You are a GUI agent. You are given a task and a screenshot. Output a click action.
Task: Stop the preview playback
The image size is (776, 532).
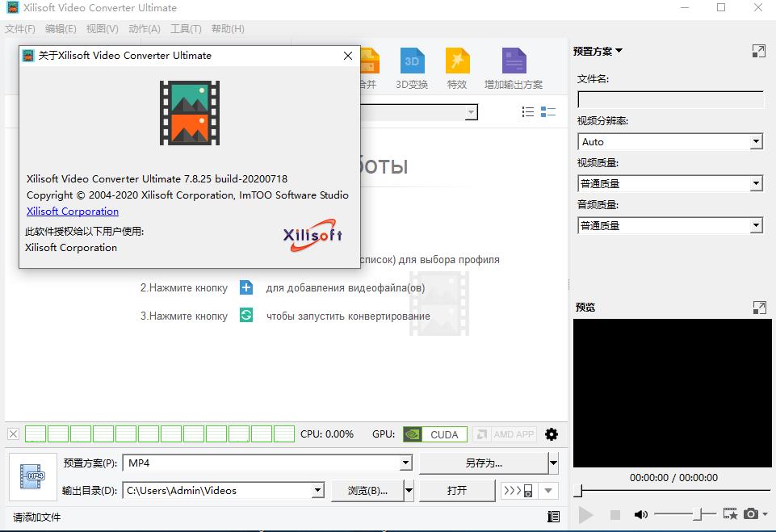tap(615, 515)
